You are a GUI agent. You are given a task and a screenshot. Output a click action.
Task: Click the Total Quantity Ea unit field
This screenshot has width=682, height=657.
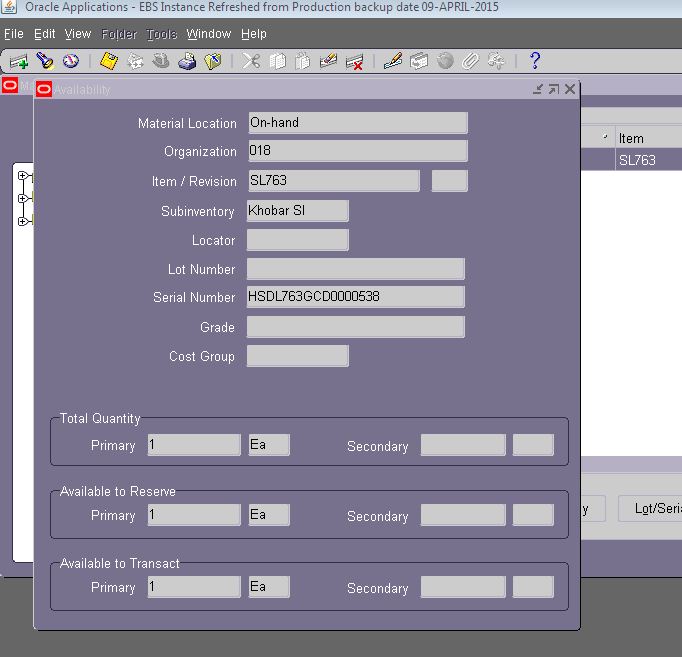click(269, 444)
